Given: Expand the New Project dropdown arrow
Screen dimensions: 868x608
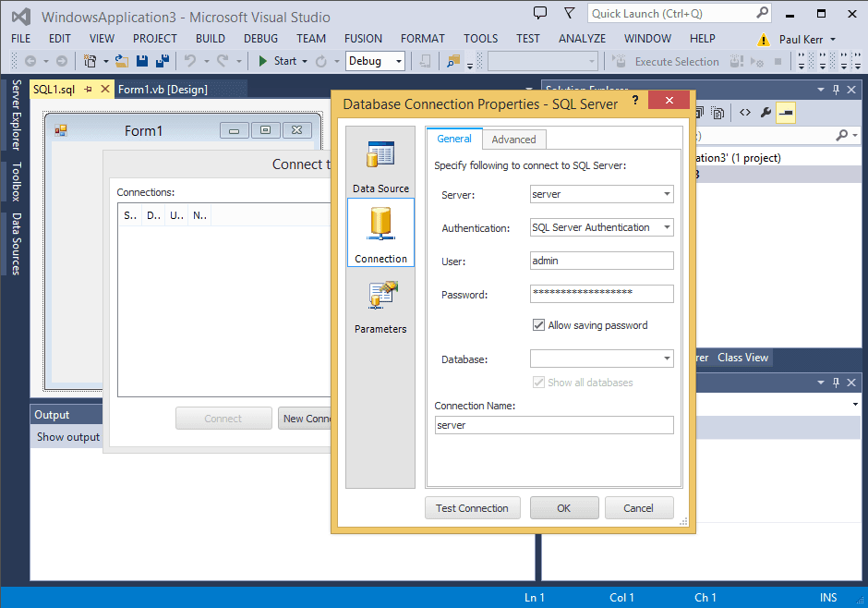Looking at the screenshot, I should [x=106, y=61].
